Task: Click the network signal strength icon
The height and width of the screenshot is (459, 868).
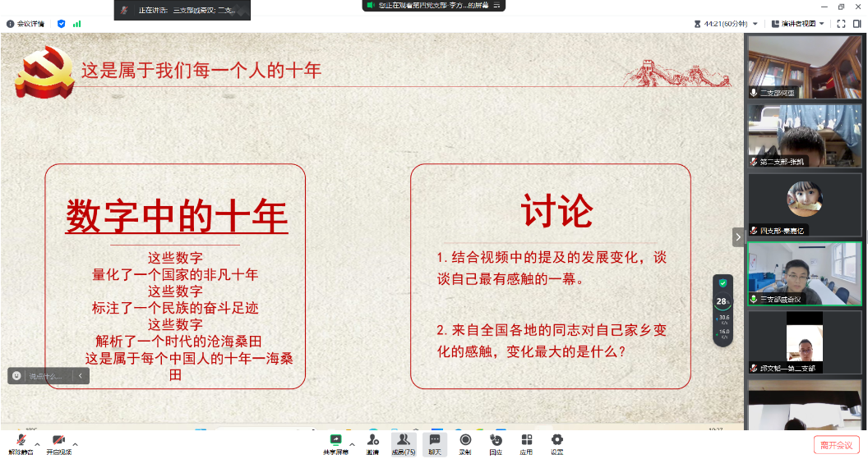Action: tap(77, 24)
